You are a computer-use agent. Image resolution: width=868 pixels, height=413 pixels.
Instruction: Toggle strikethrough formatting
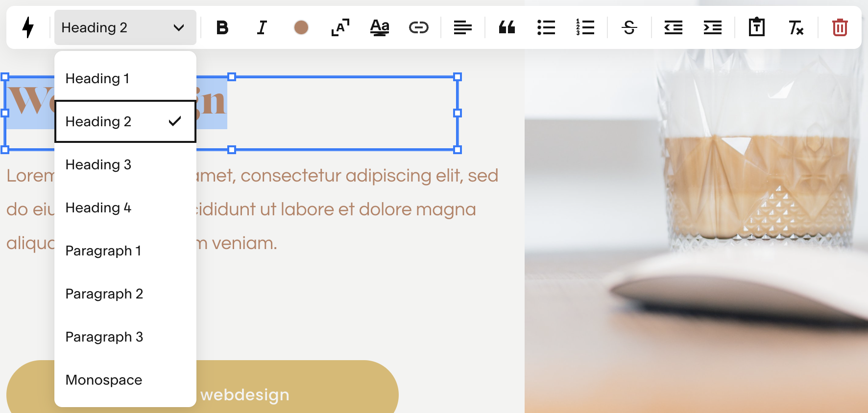[629, 27]
